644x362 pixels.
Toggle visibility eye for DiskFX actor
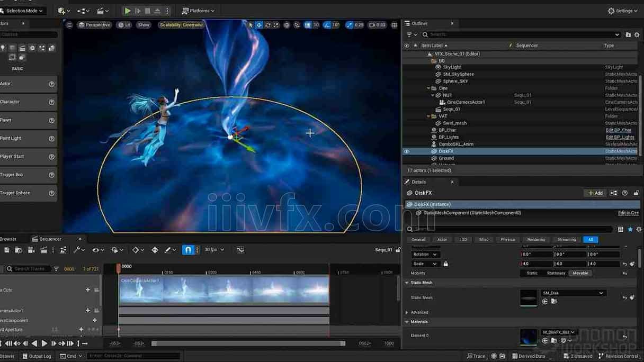tap(407, 151)
